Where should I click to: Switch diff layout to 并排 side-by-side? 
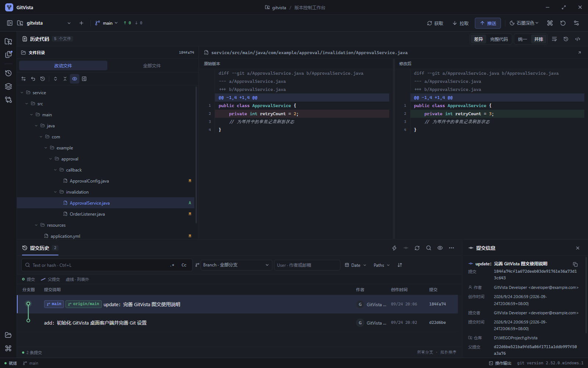[x=538, y=39]
